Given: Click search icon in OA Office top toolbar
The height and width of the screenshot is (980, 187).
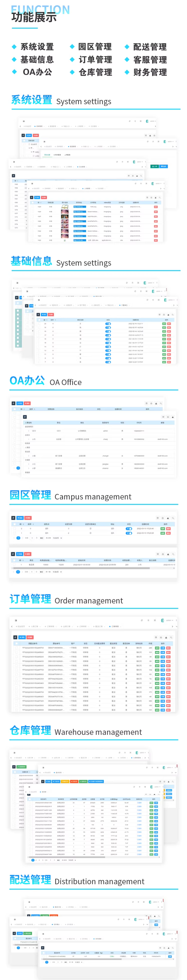Looking at the screenshot, I should [161, 403].
